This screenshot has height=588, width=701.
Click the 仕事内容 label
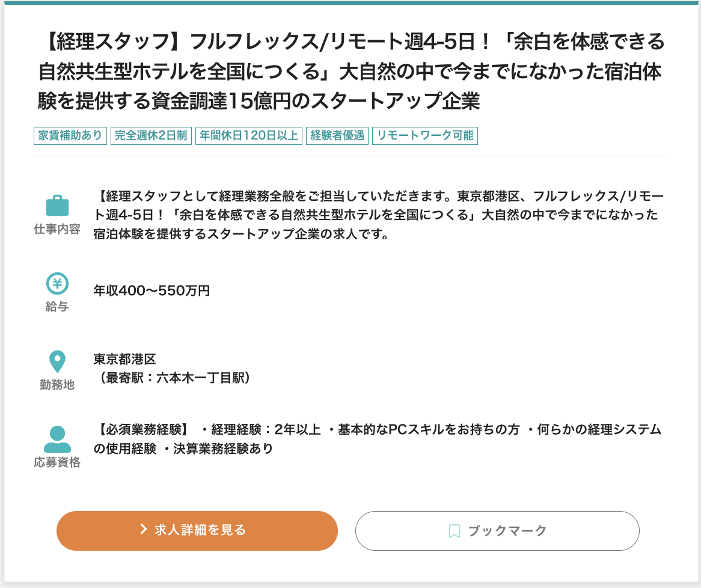pyautogui.click(x=57, y=230)
